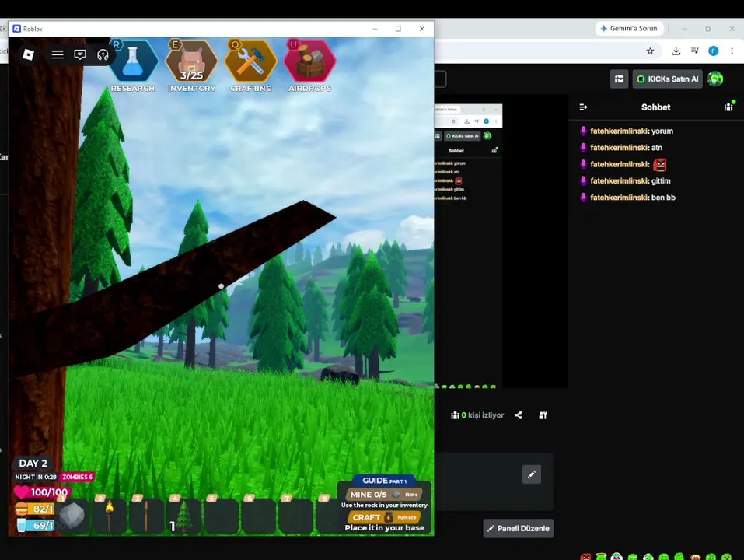Image resolution: width=744 pixels, height=560 pixels.
Task: Open the Chrome profile avatar
Action: coord(713,51)
